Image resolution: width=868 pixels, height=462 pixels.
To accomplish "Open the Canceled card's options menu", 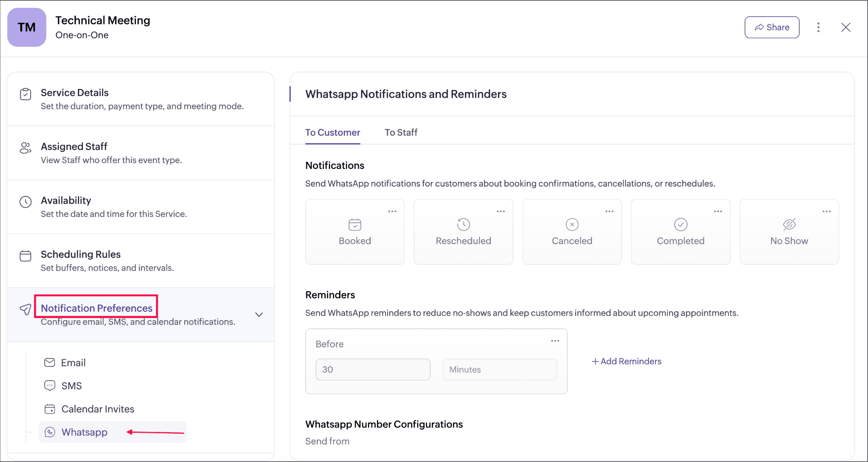I will (609, 212).
